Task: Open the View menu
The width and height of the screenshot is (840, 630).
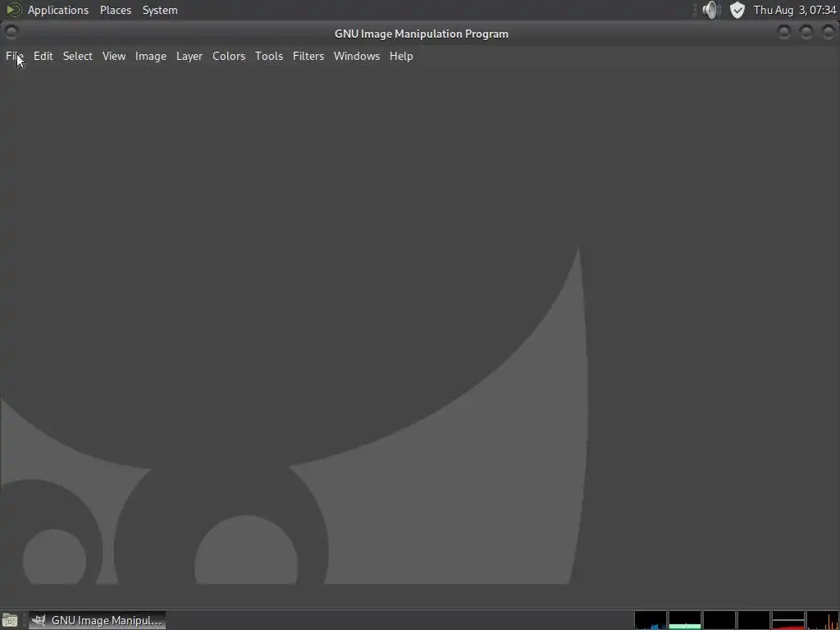Action: click(x=113, y=56)
